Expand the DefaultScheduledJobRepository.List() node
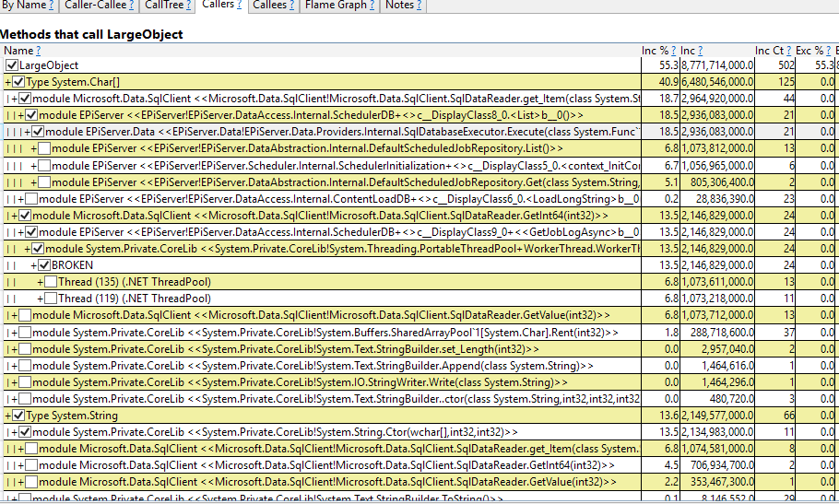This screenshot has width=839, height=504. [x=33, y=148]
